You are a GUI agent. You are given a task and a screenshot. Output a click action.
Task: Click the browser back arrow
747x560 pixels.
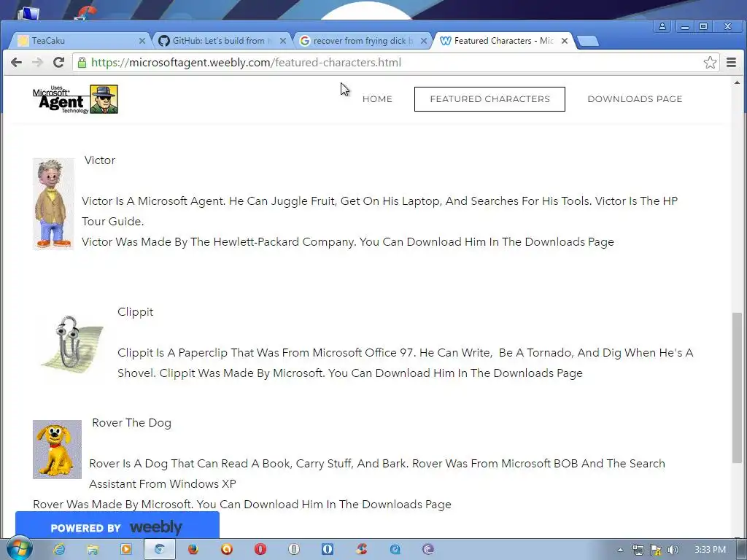(16, 63)
